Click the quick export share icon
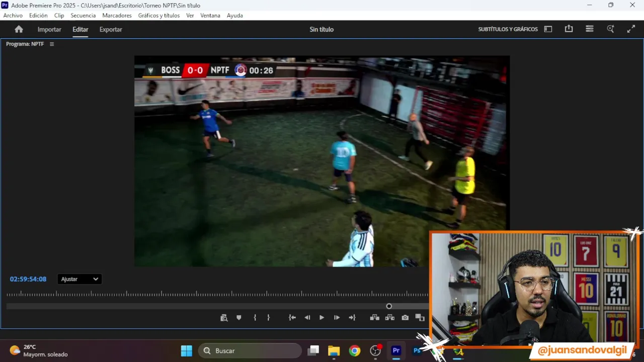The width and height of the screenshot is (644, 362). (569, 29)
